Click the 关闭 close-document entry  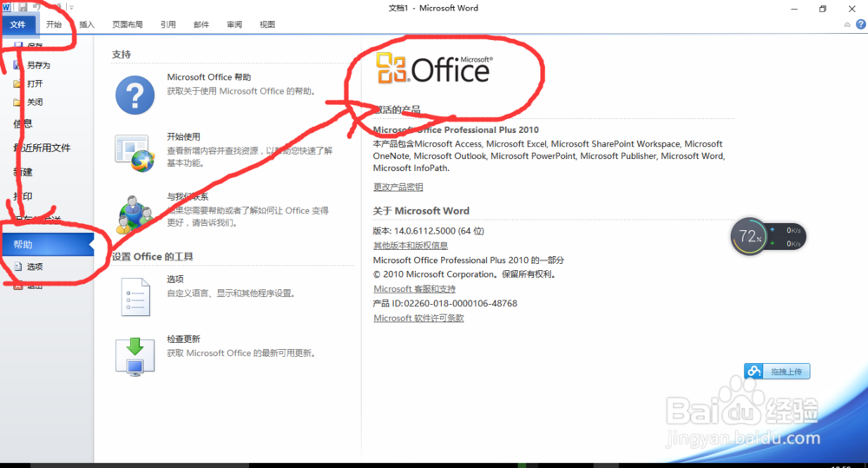35,102
